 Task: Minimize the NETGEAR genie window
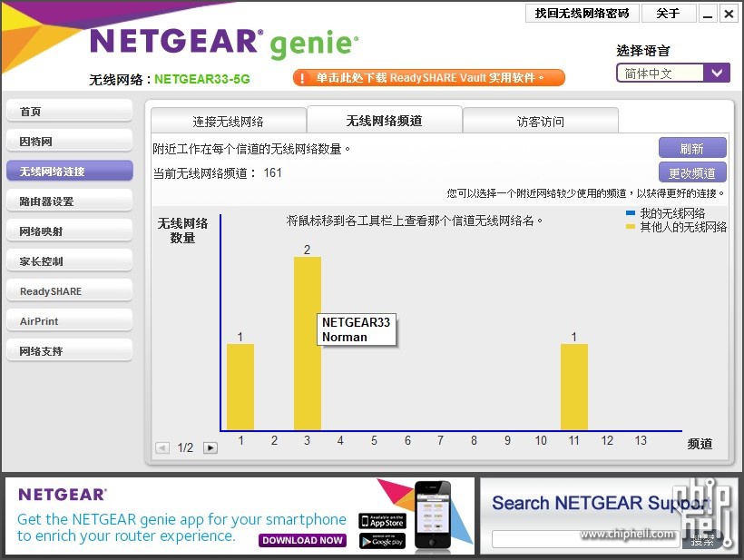point(708,14)
